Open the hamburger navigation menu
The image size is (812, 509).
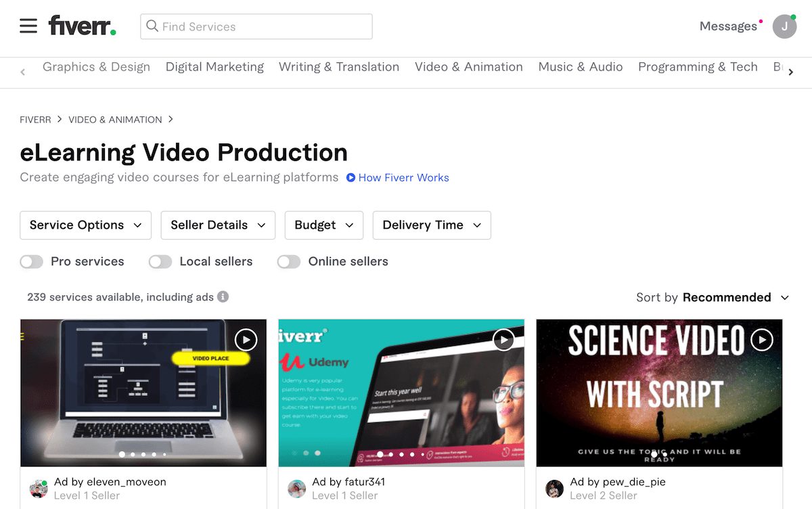click(28, 26)
